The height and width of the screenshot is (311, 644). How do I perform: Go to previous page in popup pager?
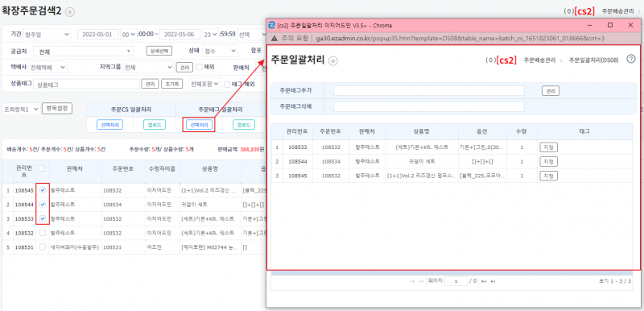coord(420,281)
